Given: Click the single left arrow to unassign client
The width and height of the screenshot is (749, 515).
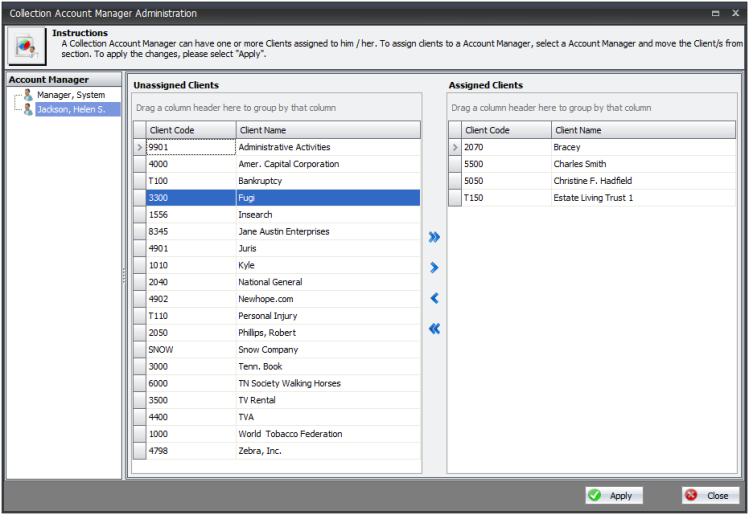Looking at the screenshot, I should point(434,298).
